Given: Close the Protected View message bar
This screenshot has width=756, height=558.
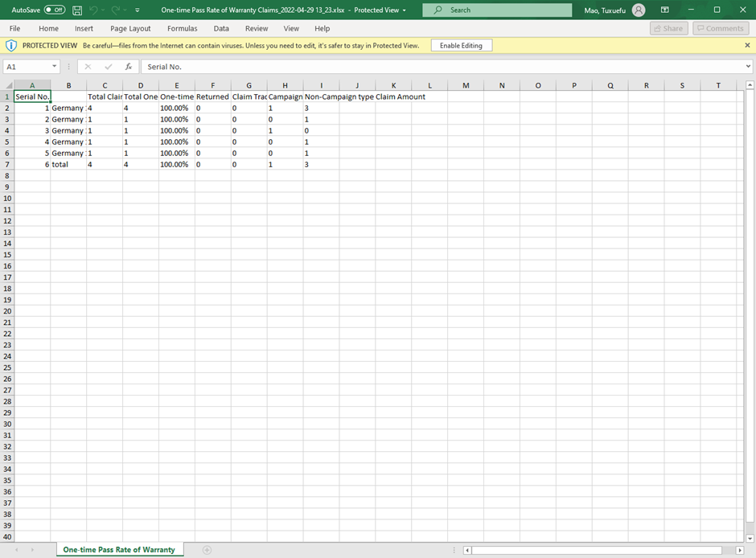Looking at the screenshot, I should [x=747, y=45].
